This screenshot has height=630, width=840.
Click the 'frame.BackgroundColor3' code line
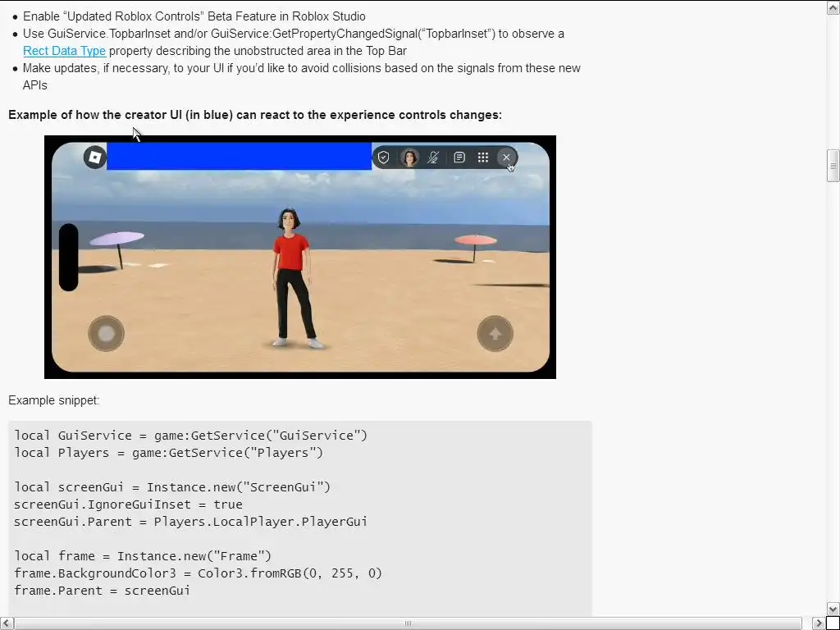[198, 573]
